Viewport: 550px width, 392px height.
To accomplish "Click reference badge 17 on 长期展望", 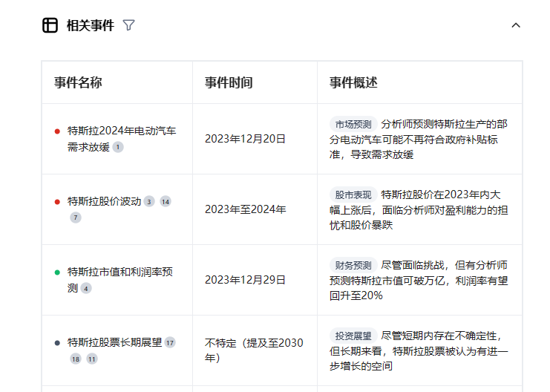I will click(x=170, y=342).
